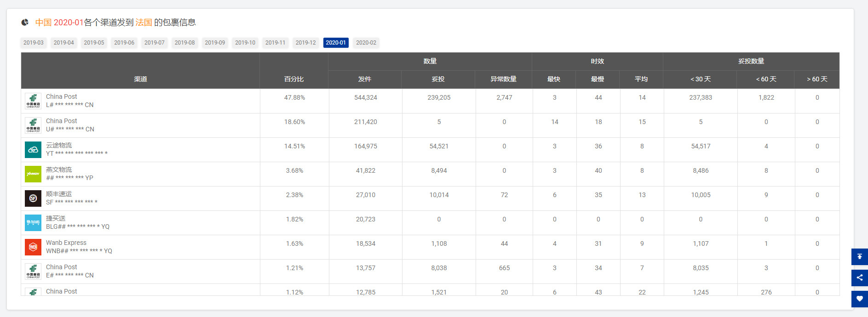
Task: Click the 平均 column header
Action: [641, 79]
